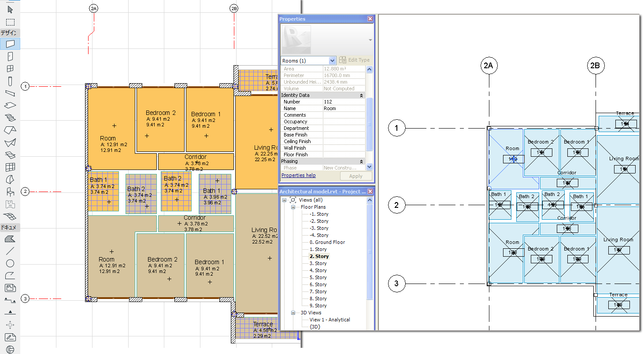Viewport: 644px width, 354px height.
Task: Pick the Window tool
Action: [x=10, y=68]
